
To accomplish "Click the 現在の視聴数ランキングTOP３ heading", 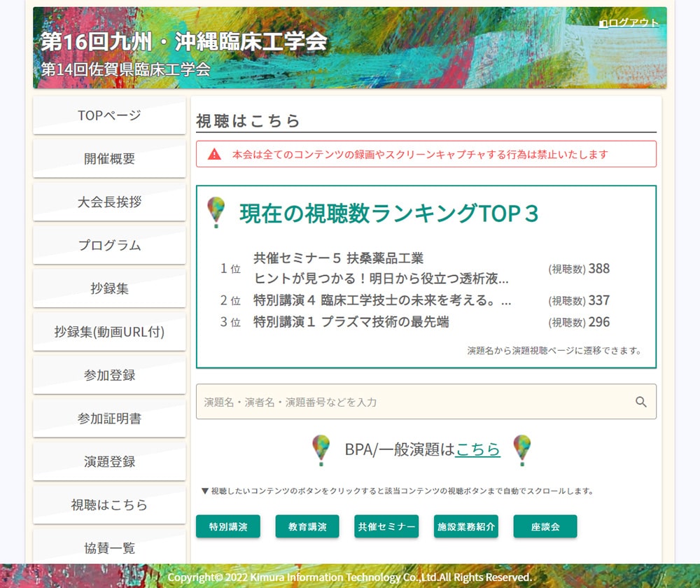I will tap(388, 213).
